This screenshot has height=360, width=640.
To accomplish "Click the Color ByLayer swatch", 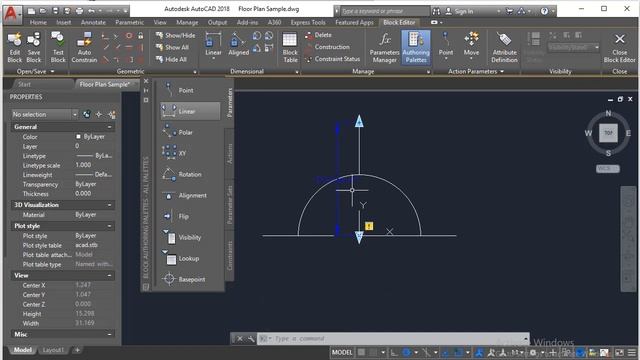I will click(x=78, y=137).
